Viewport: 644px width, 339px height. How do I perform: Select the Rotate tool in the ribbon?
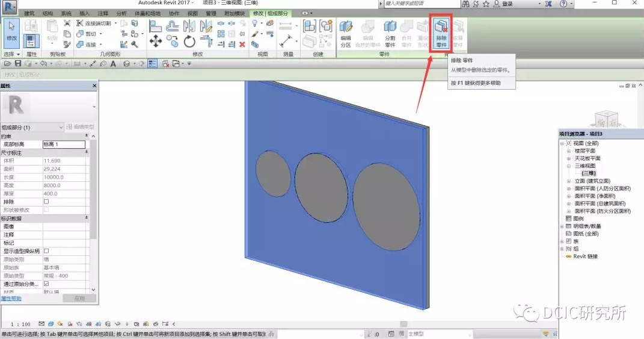click(x=189, y=41)
